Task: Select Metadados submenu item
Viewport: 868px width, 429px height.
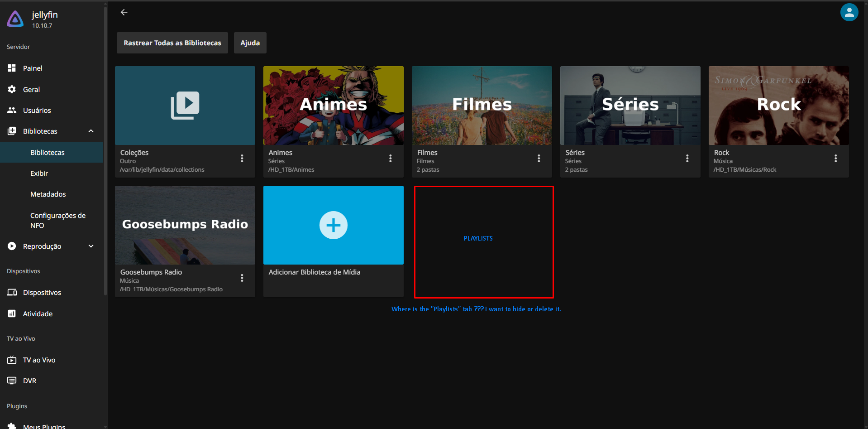Action: pos(48,194)
